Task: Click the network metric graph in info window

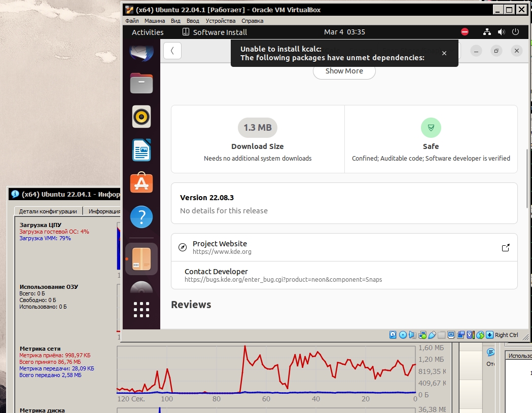Action: (266, 369)
